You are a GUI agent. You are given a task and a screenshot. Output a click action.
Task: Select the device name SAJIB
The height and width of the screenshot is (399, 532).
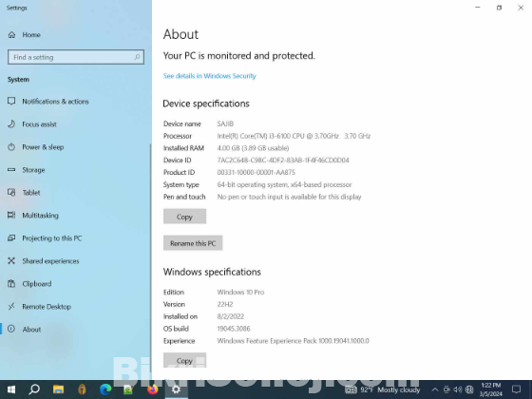[x=225, y=123]
